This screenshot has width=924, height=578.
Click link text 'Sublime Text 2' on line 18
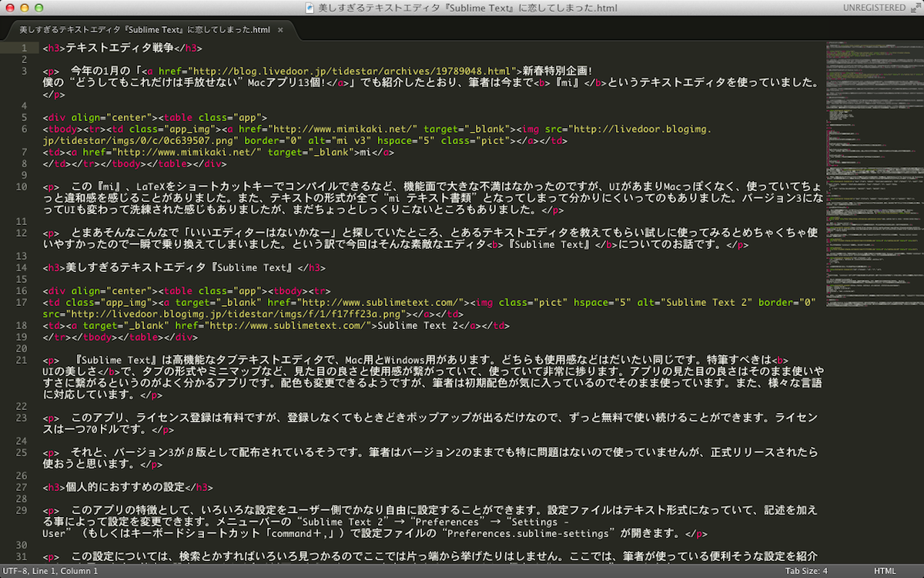pos(417,325)
